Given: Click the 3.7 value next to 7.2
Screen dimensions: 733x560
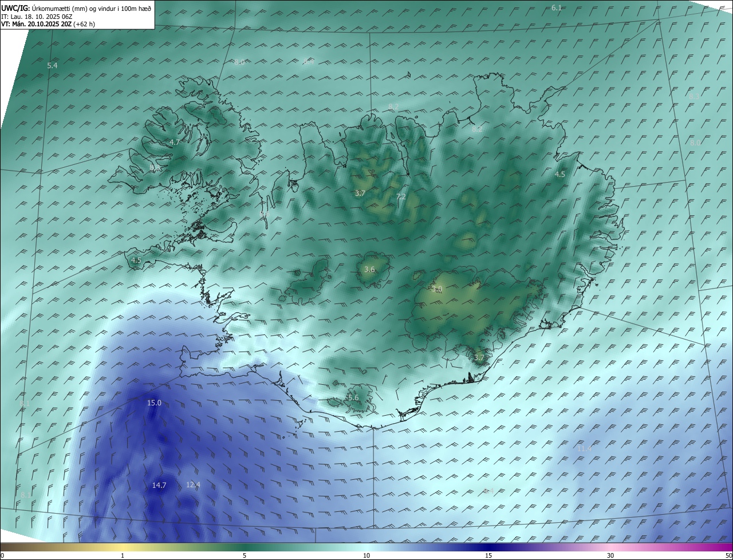Looking at the screenshot, I should point(360,194).
